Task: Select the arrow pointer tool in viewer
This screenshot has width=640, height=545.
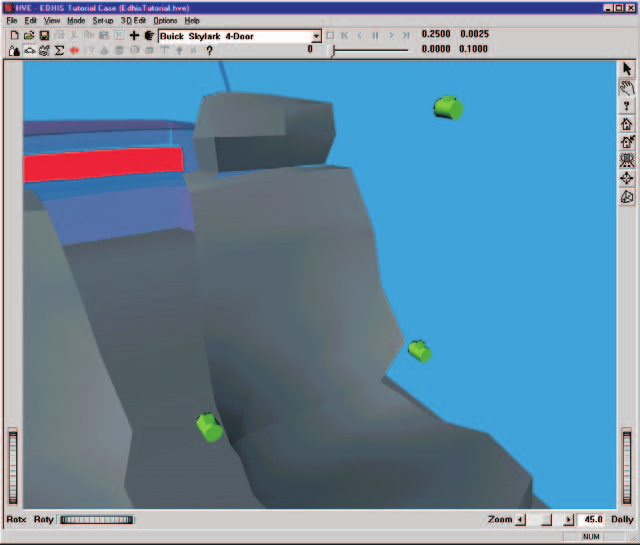Action: [627, 69]
